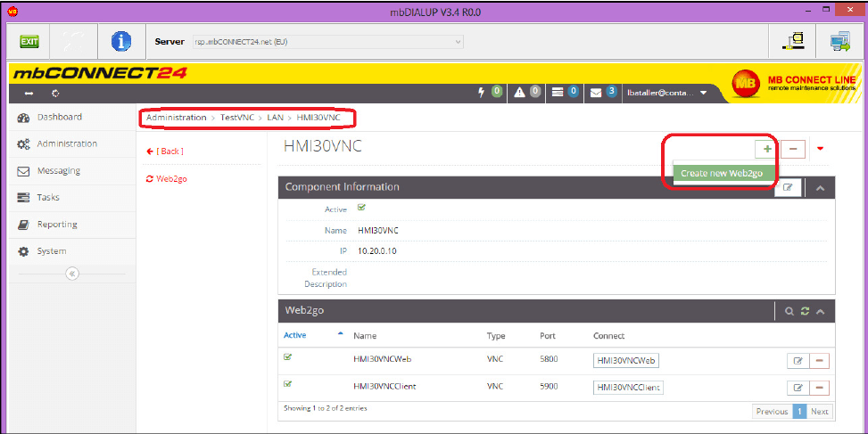Collapse the Component Information panel

pos(821,189)
